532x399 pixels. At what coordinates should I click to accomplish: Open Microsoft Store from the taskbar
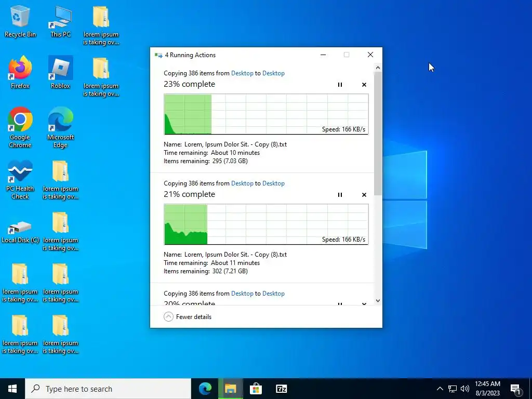256,389
